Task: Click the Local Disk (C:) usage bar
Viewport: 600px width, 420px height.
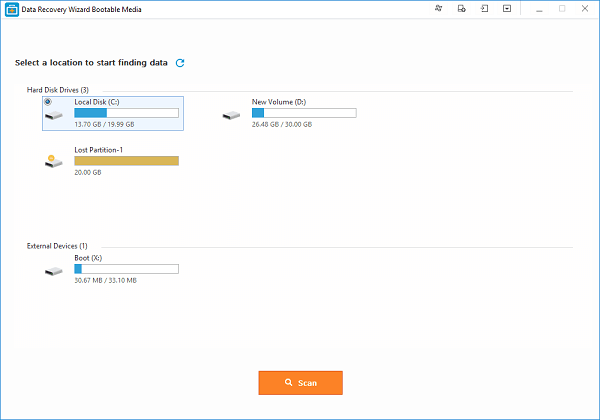Action: click(126, 113)
